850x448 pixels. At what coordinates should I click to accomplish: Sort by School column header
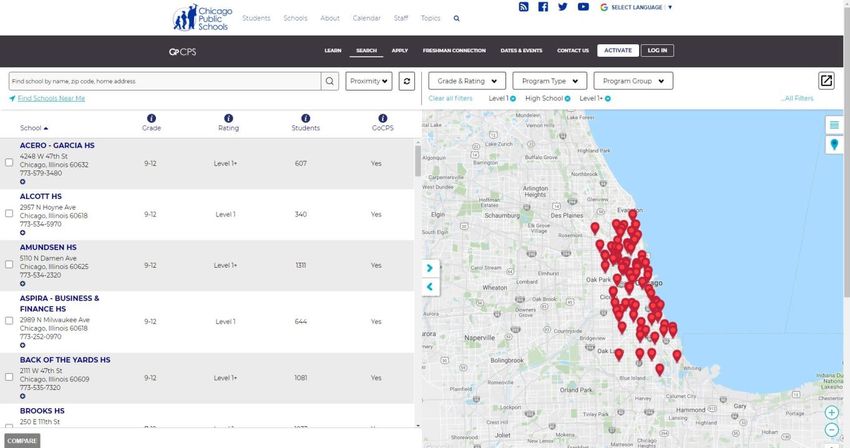(34, 128)
